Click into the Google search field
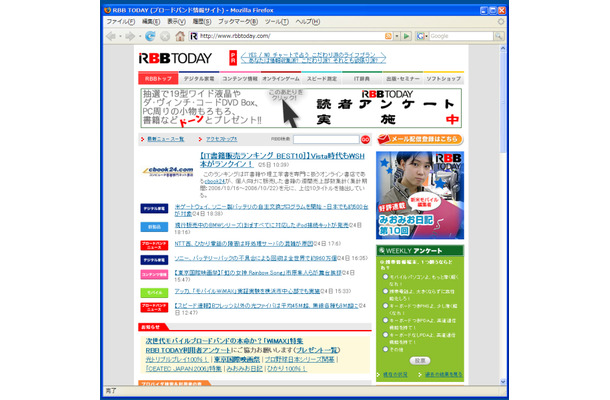The height and width of the screenshot is (400, 610). pyautogui.click(x=461, y=36)
